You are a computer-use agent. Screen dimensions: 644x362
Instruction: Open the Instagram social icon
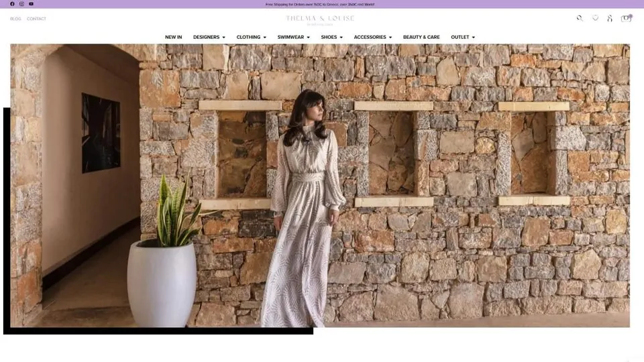[x=21, y=4]
